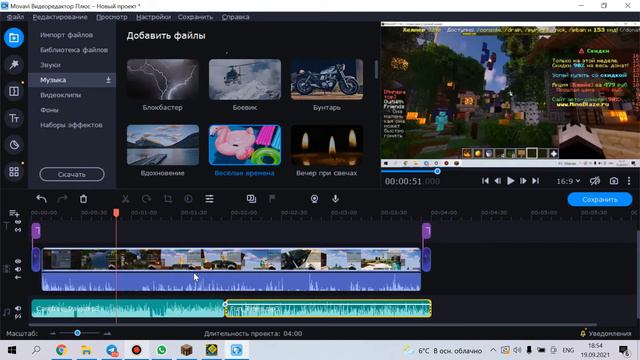Split clip with the scissors icon
The width and height of the screenshot is (640, 360).
[125, 199]
